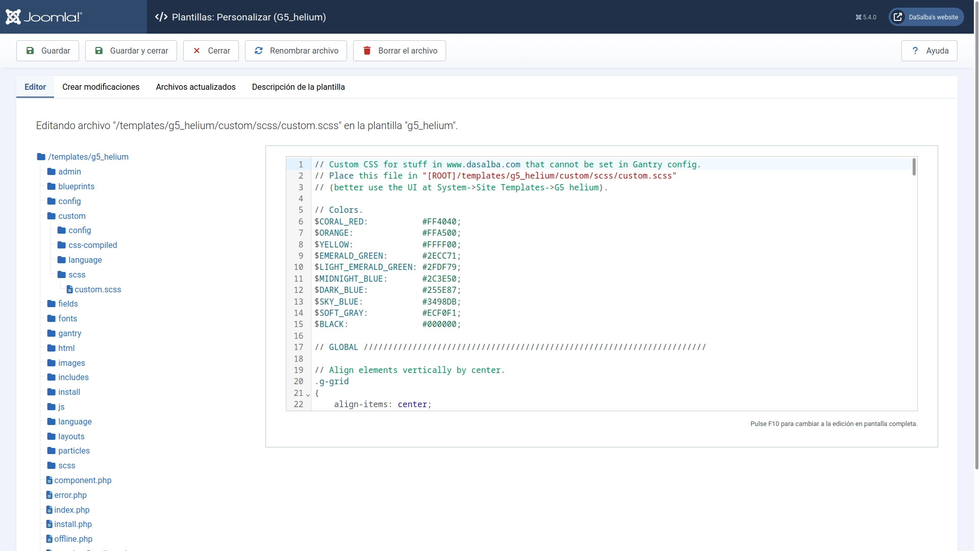Image resolution: width=980 pixels, height=551 pixels.
Task: Click code line 6 with $CORAL_RED
Action: point(388,221)
